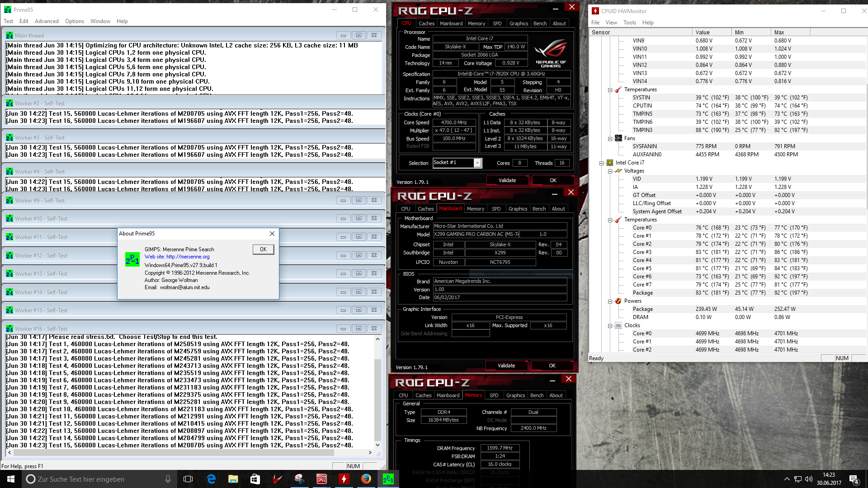Click the Value column header in HWMonitor
Viewport: 868px width, 488px height.
pos(712,32)
